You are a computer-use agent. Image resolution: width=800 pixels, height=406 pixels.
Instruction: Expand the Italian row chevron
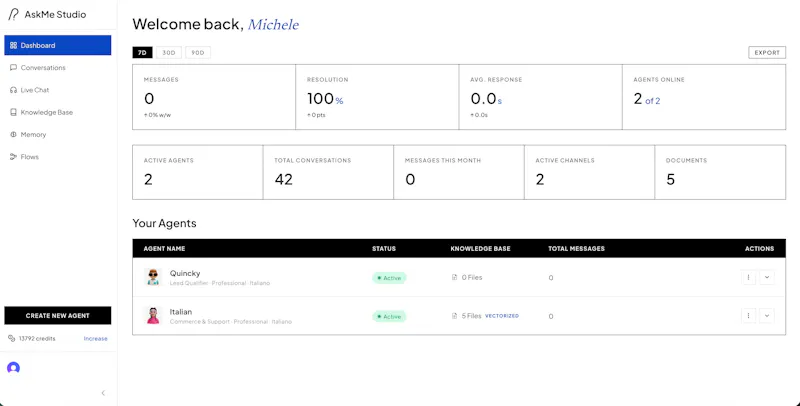(x=767, y=316)
